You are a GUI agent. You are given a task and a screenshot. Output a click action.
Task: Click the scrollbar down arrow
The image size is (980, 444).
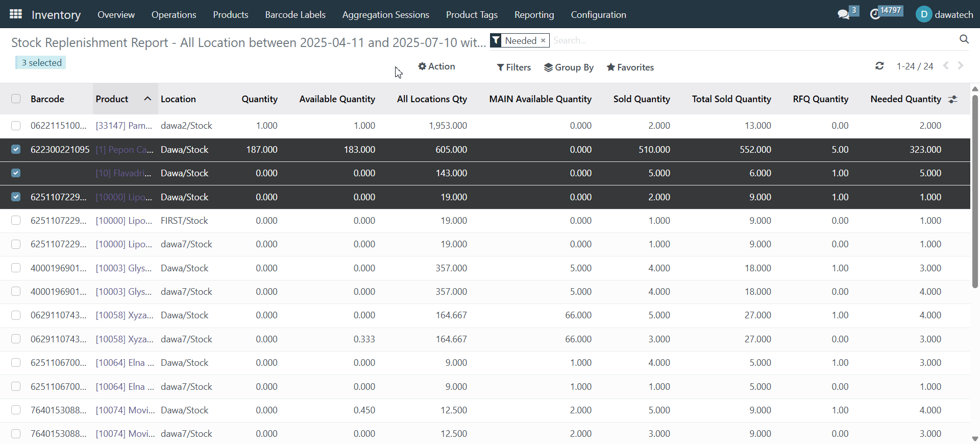(975, 439)
